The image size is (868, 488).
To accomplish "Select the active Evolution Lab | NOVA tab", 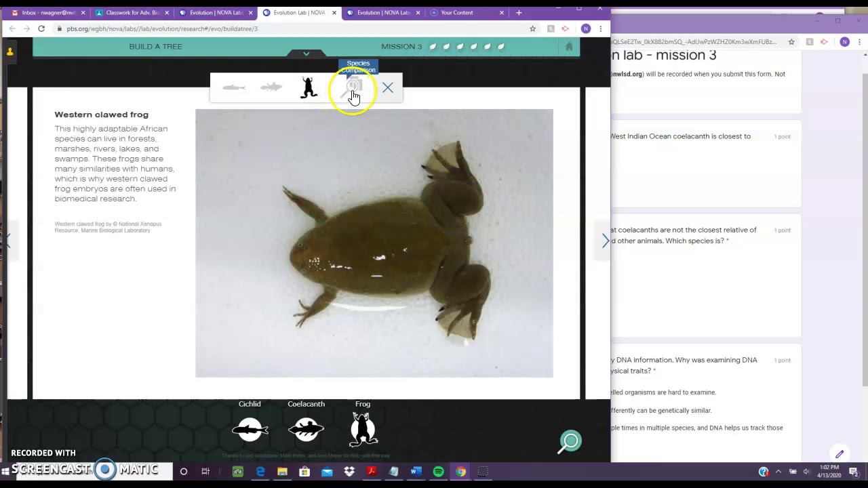I will [x=299, y=12].
